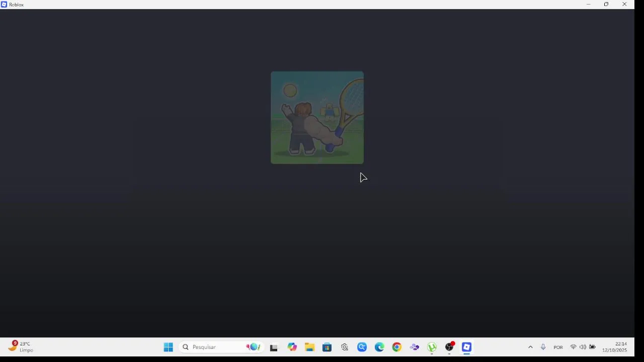Open OBS Studio from the taskbar
644x362 pixels.
449,347
